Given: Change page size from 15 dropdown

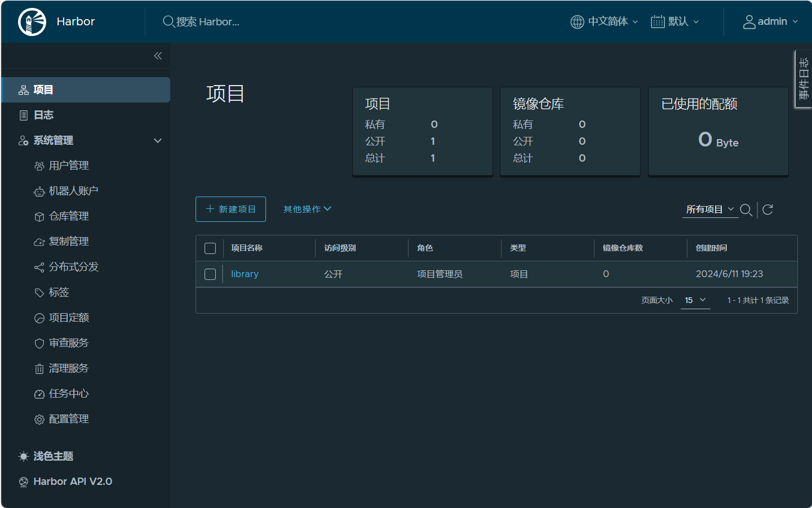Looking at the screenshot, I should click(695, 300).
